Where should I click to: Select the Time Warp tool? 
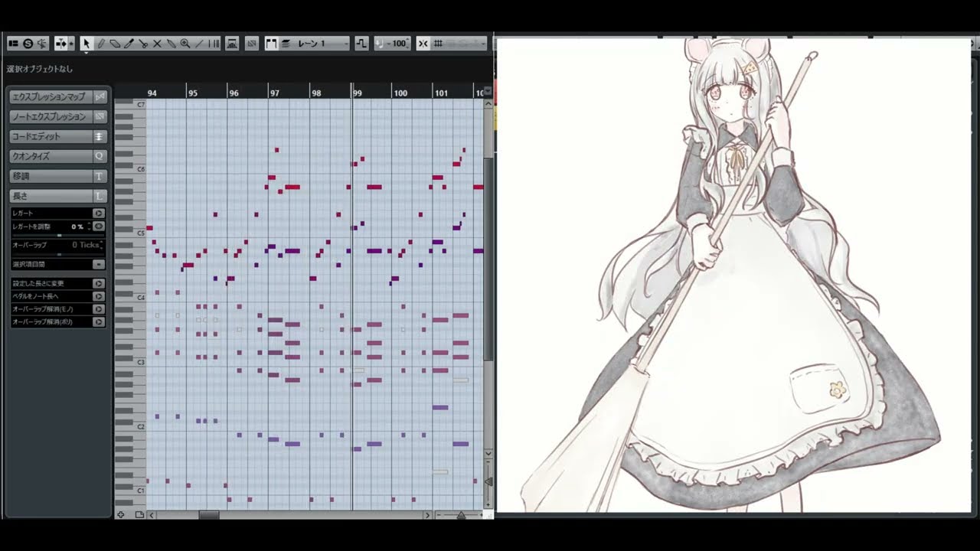coord(214,44)
